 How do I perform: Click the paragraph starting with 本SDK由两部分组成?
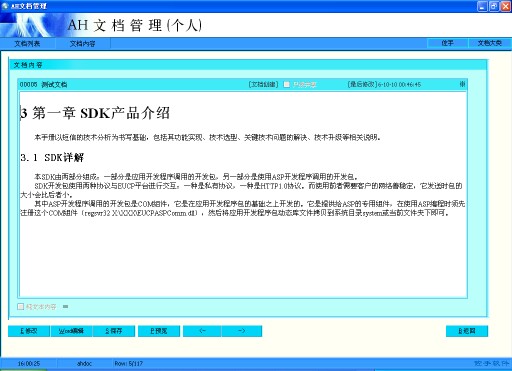(x=196, y=176)
